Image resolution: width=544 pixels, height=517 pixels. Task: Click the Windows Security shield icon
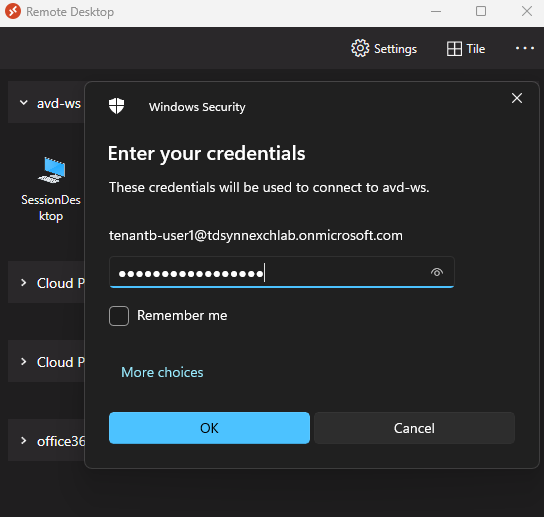coord(116,106)
